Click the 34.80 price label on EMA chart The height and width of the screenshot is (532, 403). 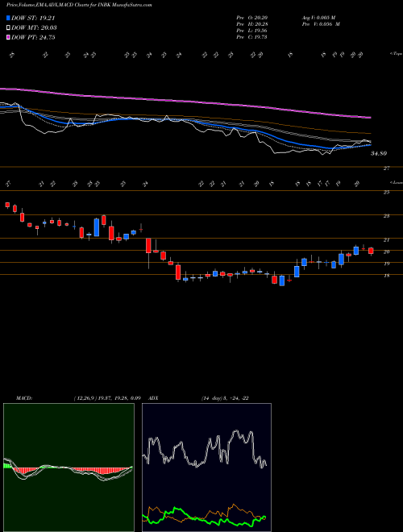coord(379,154)
